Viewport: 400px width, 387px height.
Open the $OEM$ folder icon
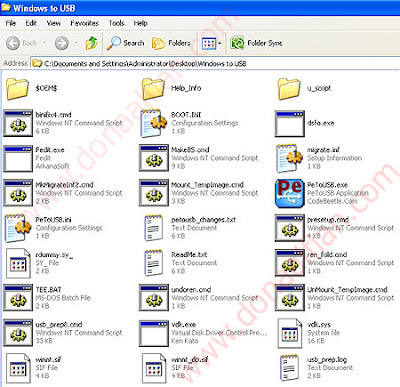click(17, 89)
